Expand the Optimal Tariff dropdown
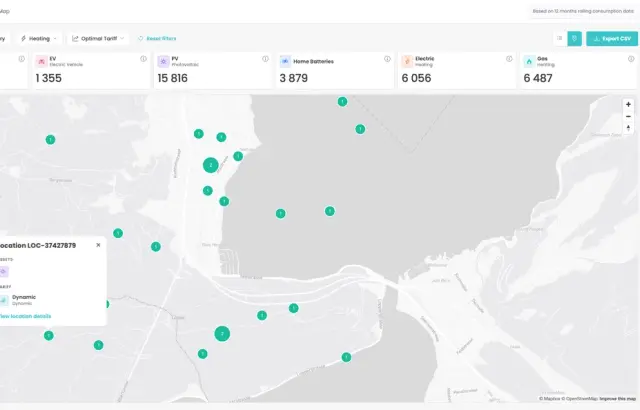Image resolution: width=640 pixels, height=410 pixels. pos(98,38)
